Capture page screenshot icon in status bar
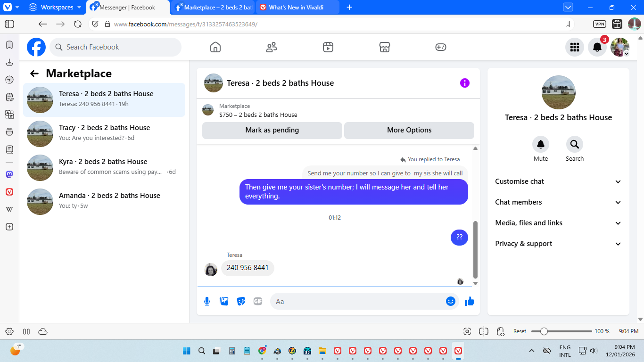The height and width of the screenshot is (362, 644). pyautogui.click(x=467, y=331)
